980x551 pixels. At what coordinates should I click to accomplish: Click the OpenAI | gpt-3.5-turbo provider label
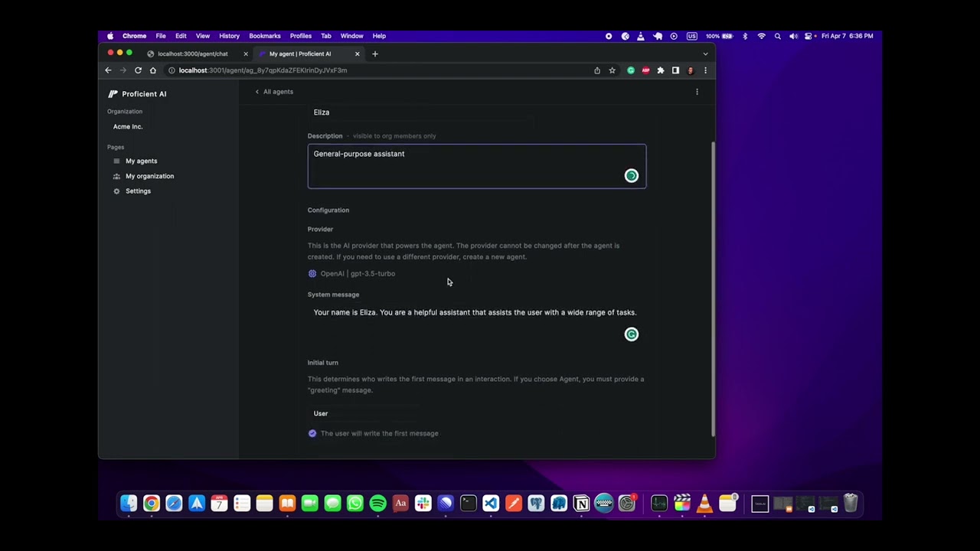point(358,273)
